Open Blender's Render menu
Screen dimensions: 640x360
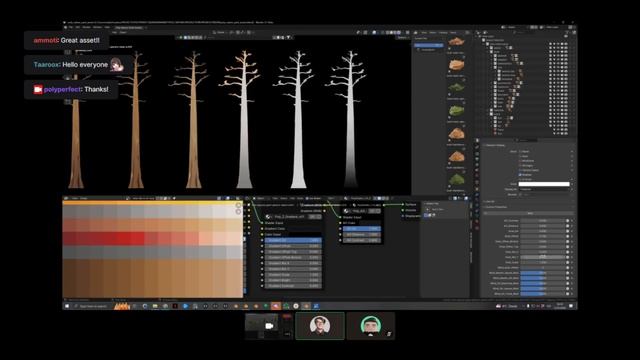pos(87,27)
